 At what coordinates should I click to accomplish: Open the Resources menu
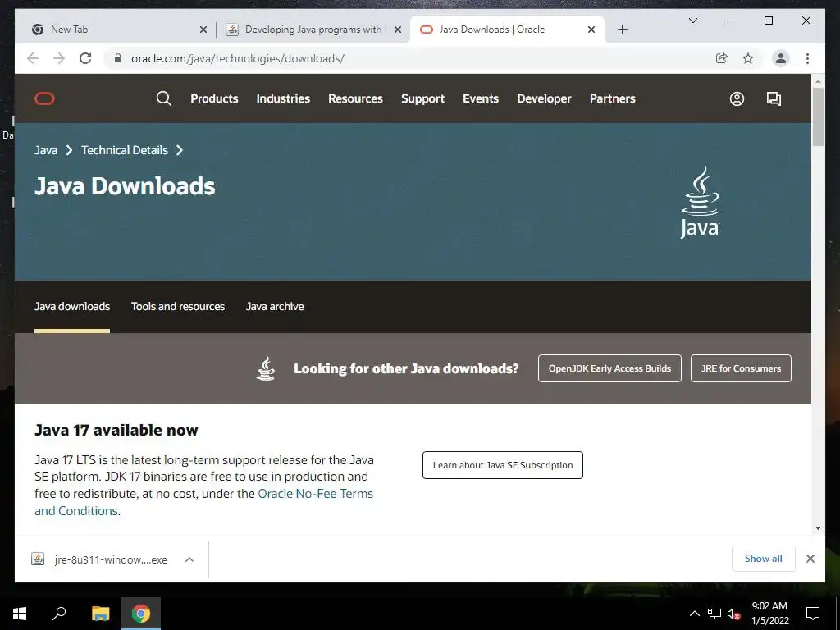pyautogui.click(x=355, y=98)
